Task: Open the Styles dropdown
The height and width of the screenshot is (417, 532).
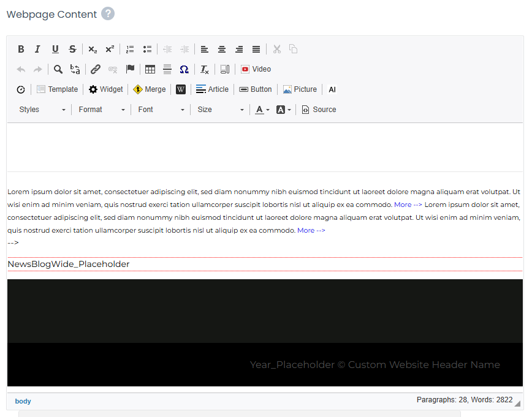Action: point(42,110)
